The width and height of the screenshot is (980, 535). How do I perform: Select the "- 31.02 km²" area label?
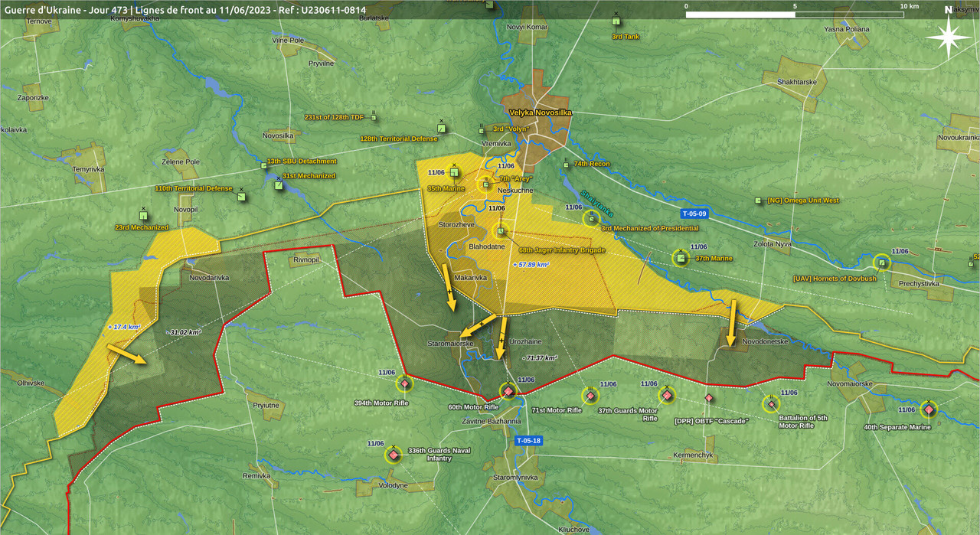point(184,333)
